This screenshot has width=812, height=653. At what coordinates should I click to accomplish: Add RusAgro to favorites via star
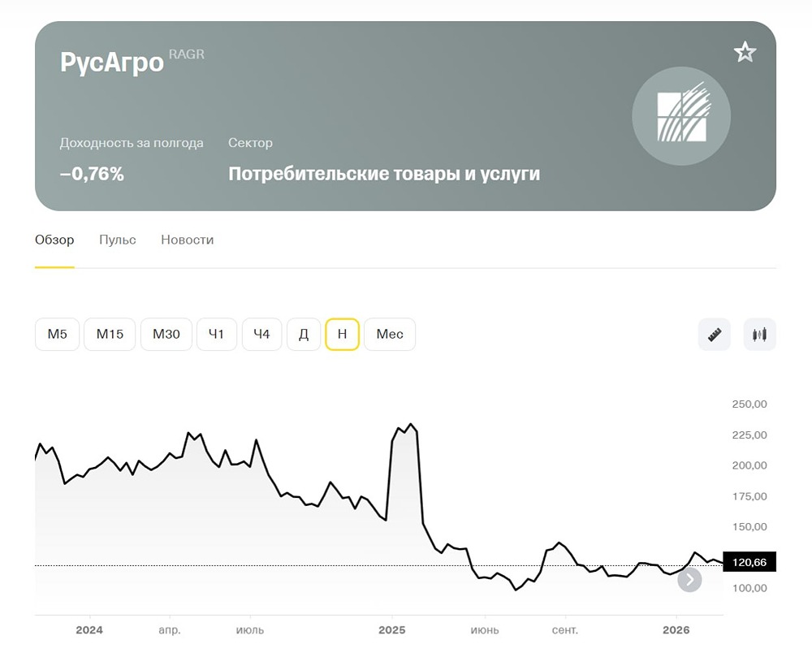click(x=745, y=52)
